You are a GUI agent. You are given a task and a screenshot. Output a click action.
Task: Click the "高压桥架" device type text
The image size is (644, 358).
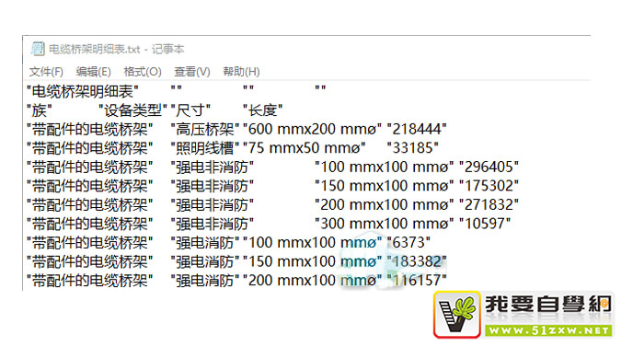(205, 129)
